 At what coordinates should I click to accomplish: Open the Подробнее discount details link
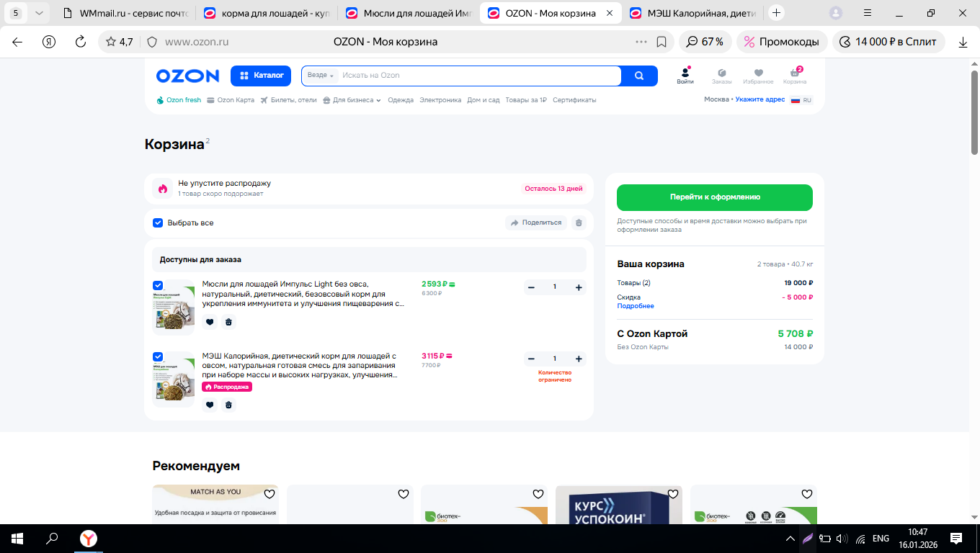(x=636, y=306)
